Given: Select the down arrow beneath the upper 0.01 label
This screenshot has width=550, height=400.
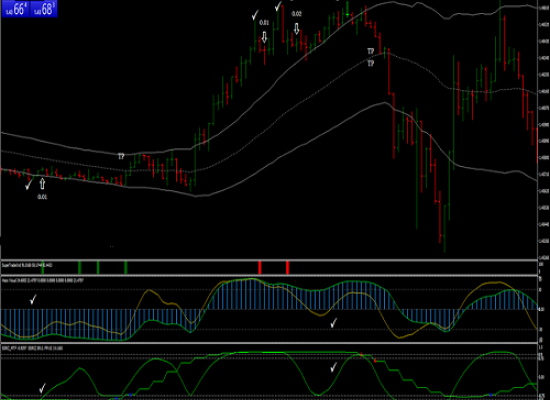Looking at the screenshot, I should coord(264,37).
